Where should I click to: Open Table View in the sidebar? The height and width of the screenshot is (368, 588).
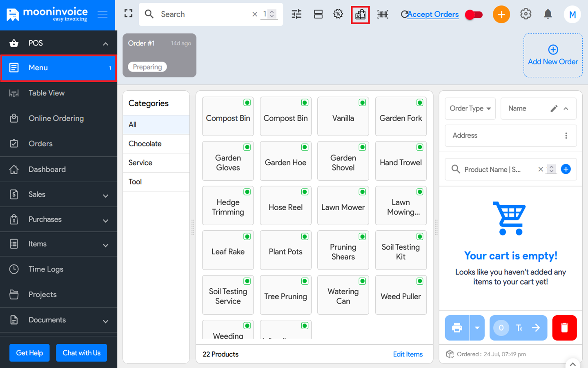click(47, 93)
